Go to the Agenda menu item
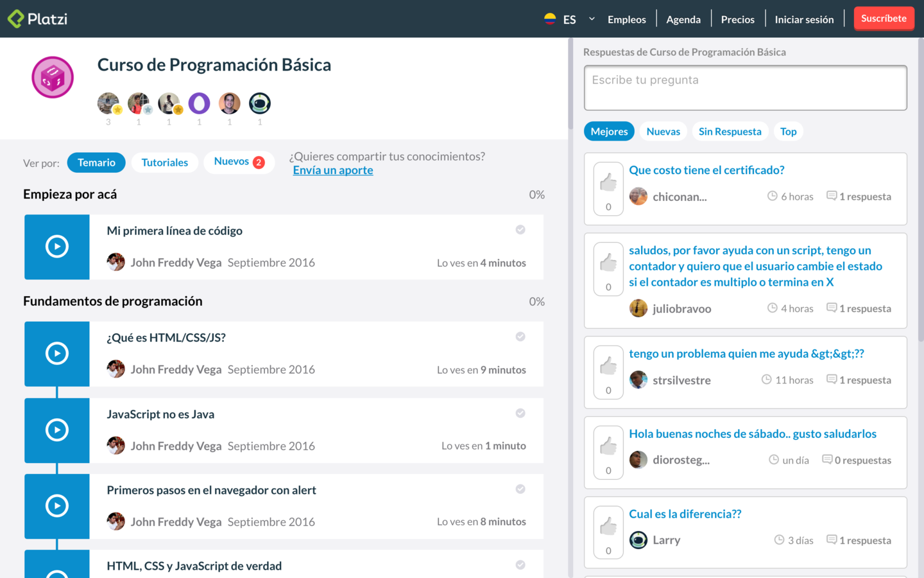This screenshot has height=578, width=924. coord(683,19)
